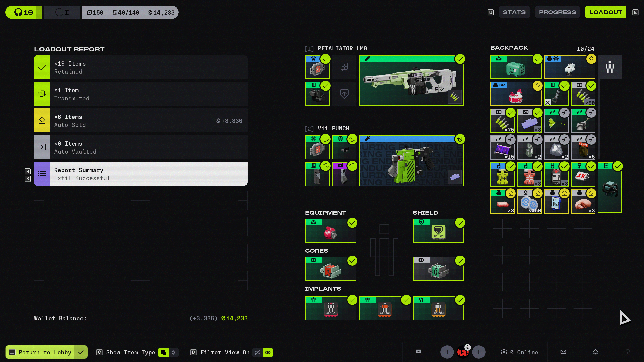Turn filter view off with crossed-eye toggle
The height and width of the screenshot is (362, 644).
pyautogui.click(x=257, y=352)
